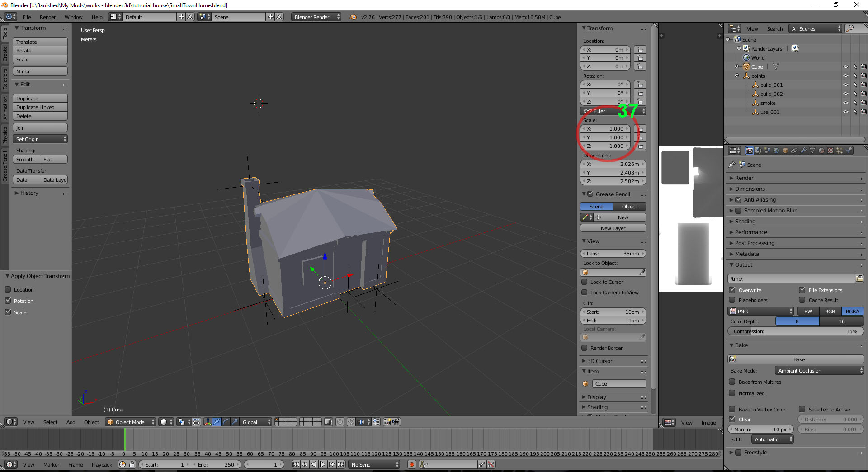Open the Set Origin dropdown

40,139
